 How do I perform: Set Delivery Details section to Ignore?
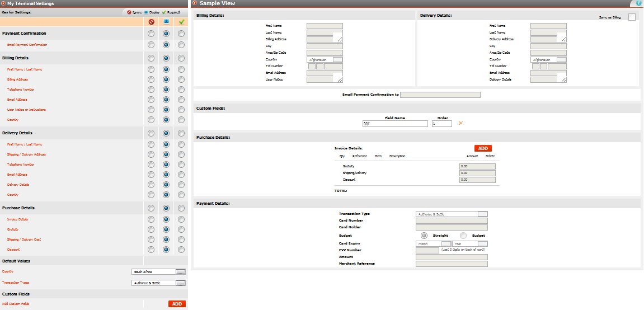[151, 133]
